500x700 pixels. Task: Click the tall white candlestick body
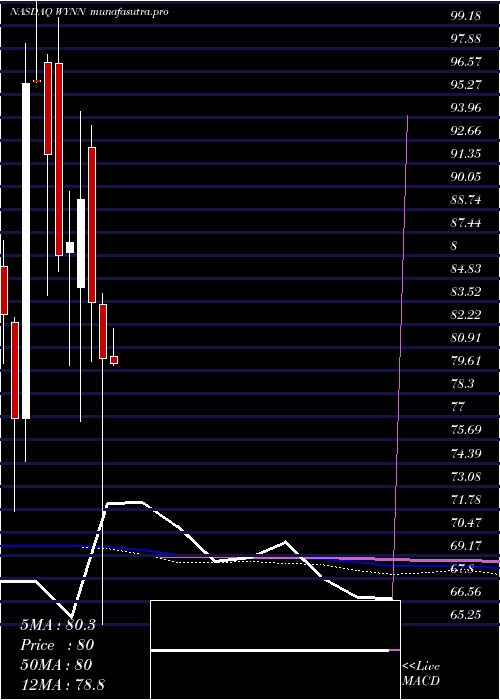tap(26, 251)
